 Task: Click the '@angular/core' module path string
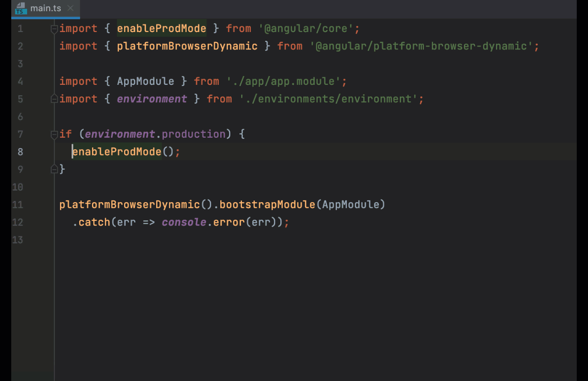pyautogui.click(x=307, y=28)
